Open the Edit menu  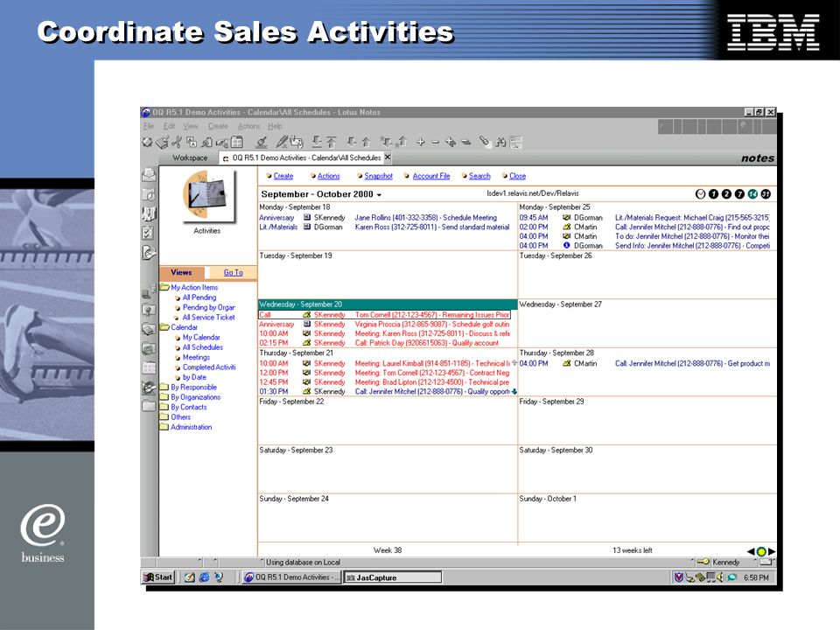coord(169,126)
